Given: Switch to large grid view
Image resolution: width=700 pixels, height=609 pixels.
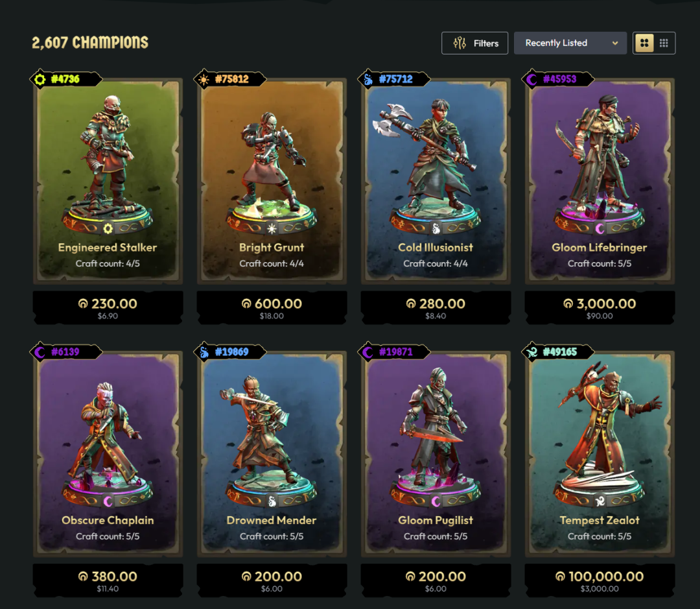Looking at the screenshot, I should click(644, 43).
